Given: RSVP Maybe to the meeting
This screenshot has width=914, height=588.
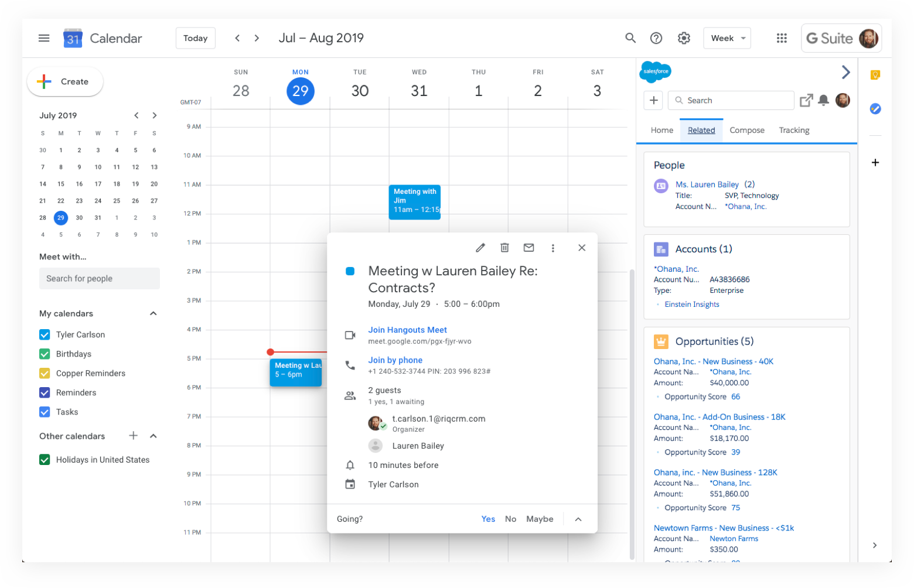Looking at the screenshot, I should (540, 519).
